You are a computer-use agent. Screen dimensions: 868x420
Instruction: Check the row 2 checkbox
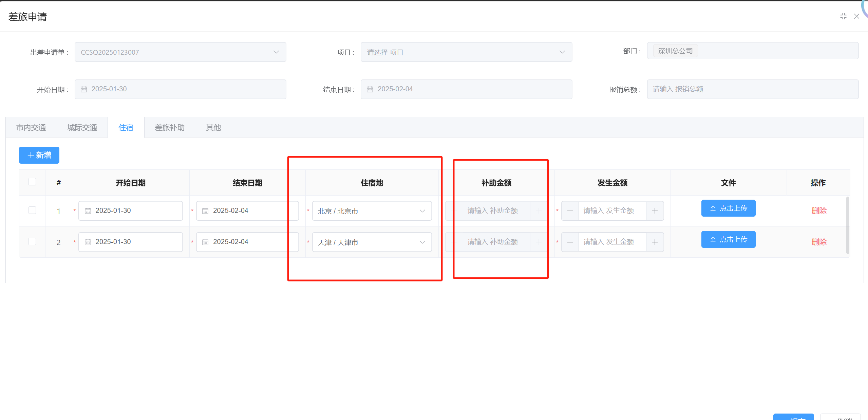pos(32,241)
